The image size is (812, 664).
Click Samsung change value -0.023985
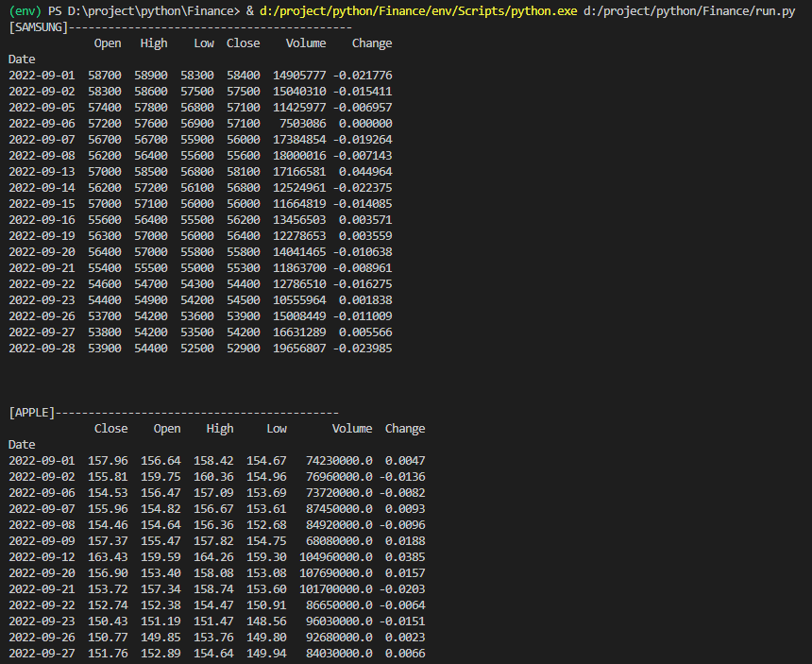(x=363, y=348)
